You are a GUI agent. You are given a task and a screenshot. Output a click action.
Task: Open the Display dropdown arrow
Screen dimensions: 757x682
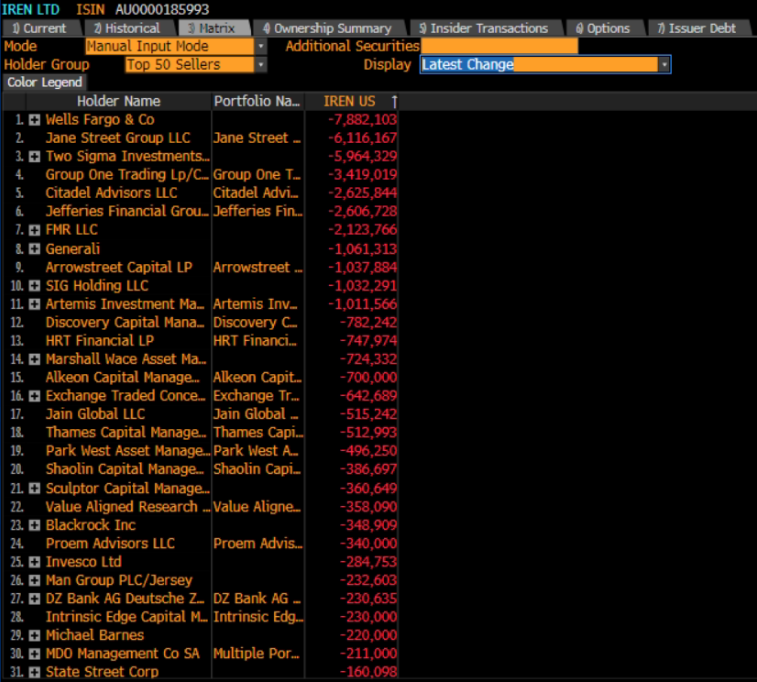pyautogui.click(x=665, y=65)
